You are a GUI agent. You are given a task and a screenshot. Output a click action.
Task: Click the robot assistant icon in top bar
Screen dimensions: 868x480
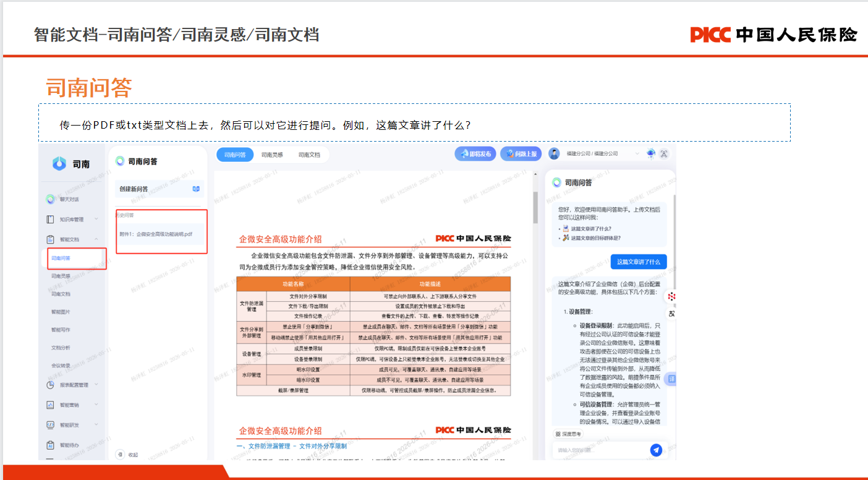[x=651, y=154]
